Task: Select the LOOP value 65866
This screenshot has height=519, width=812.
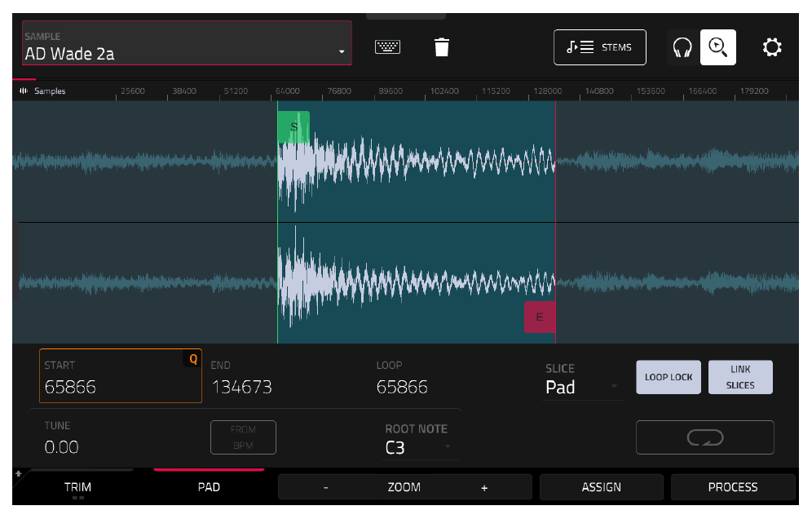Action: pyautogui.click(x=402, y=387)
